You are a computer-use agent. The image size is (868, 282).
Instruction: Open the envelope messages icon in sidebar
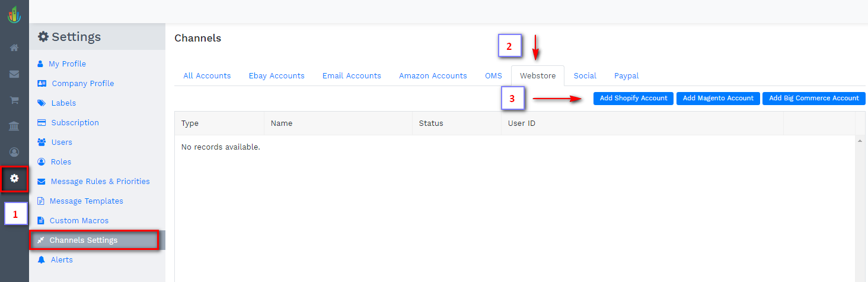[x=14, y=74]
